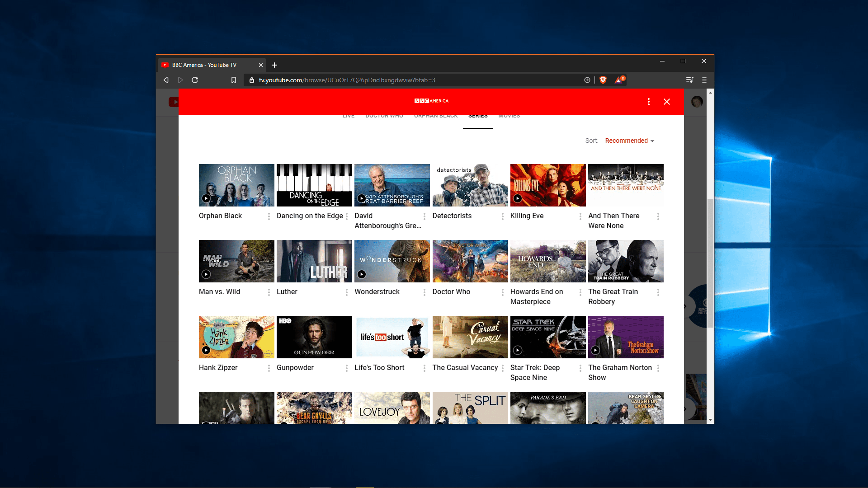The width and height of the screenshot is (868, 488).
Task: Click the BBC America logo in header
Action: 431,101
